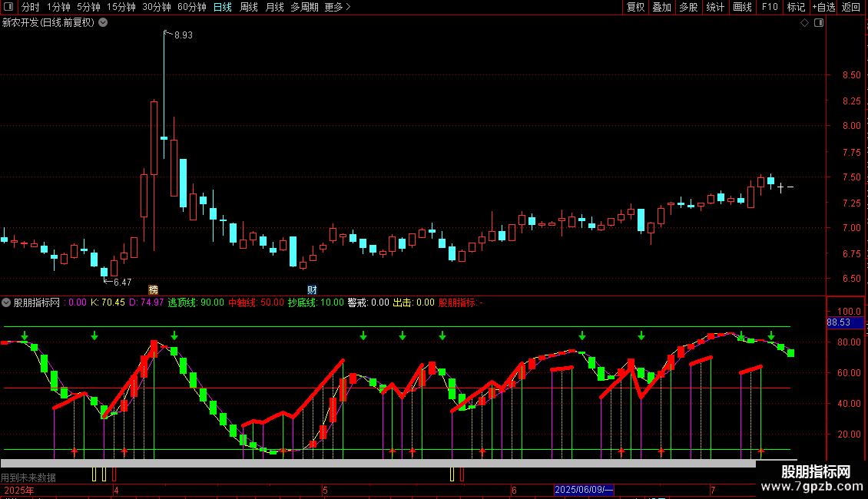Click the month 7 marker on time axis
This screenshot has height=499, width=868.
pos(713,490)
